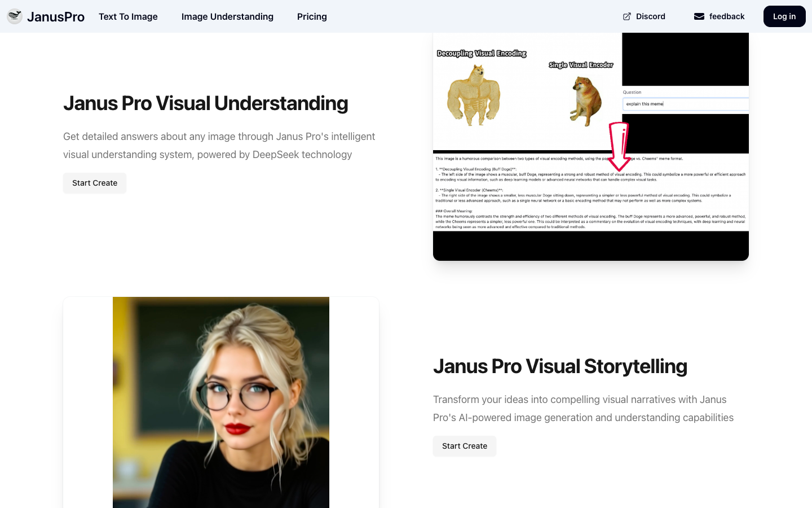812x508 pixels.
Task: Click the 'Transform your ideas' description text
Action: coord(583,409)
